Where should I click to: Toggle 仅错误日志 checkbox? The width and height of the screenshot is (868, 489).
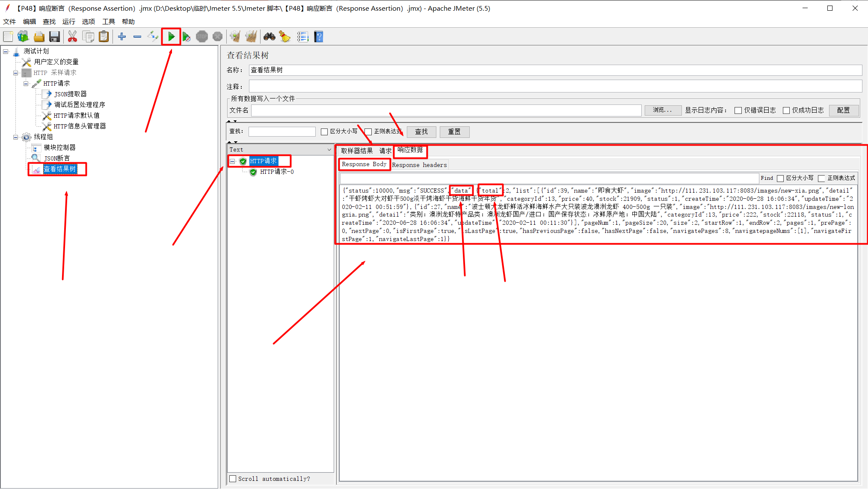coord(738,110)
